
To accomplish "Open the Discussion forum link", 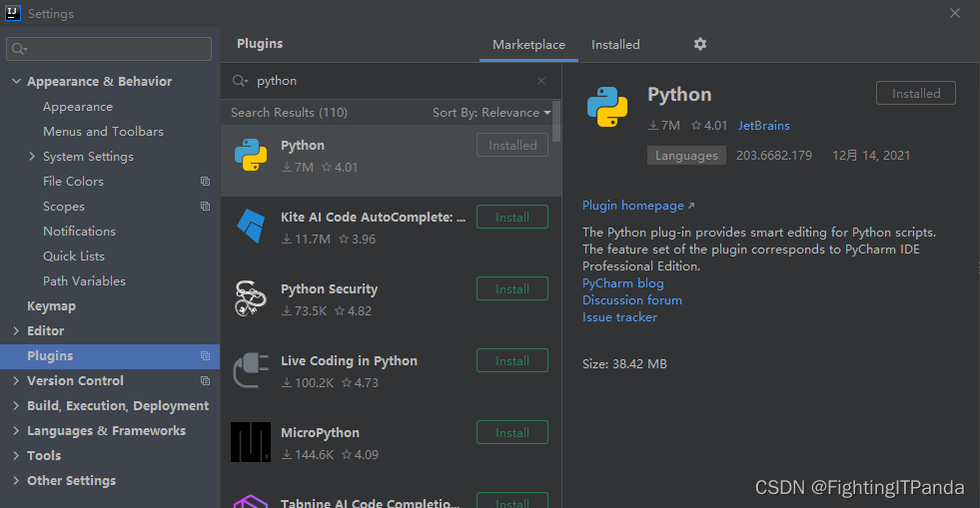I will coord(632,299).
